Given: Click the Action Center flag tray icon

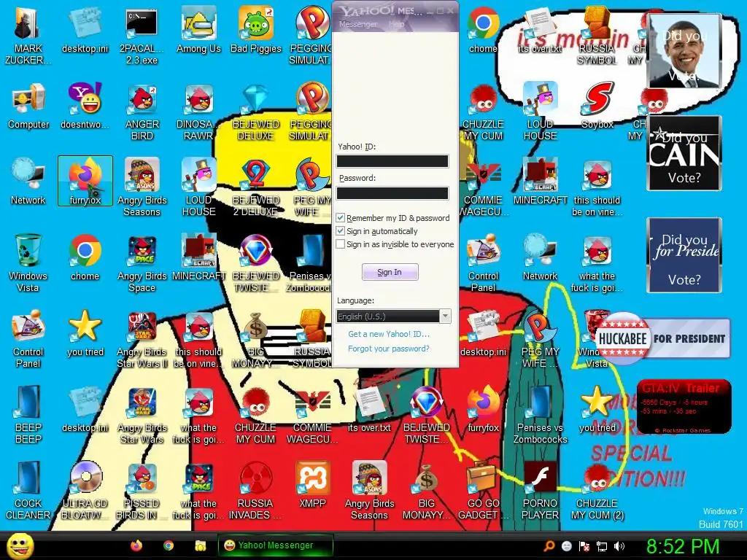Looking at the screenshot, I should pyautogui.click(x=584, y=546).
